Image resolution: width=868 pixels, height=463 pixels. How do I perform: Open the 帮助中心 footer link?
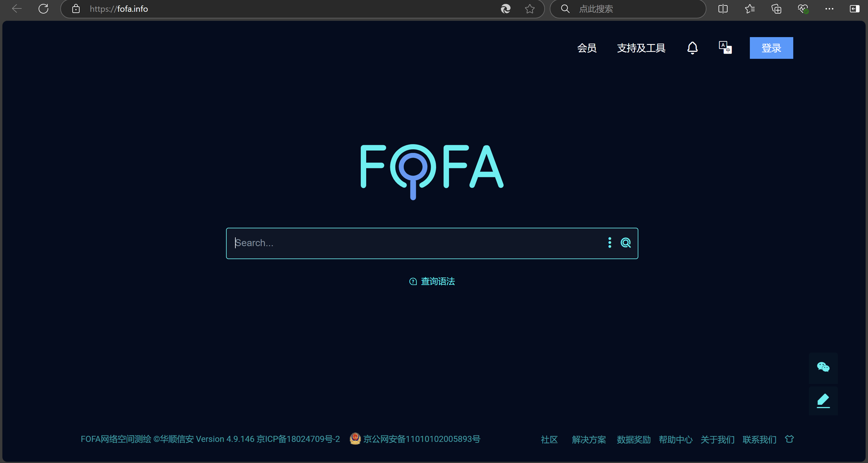[675, 439]
